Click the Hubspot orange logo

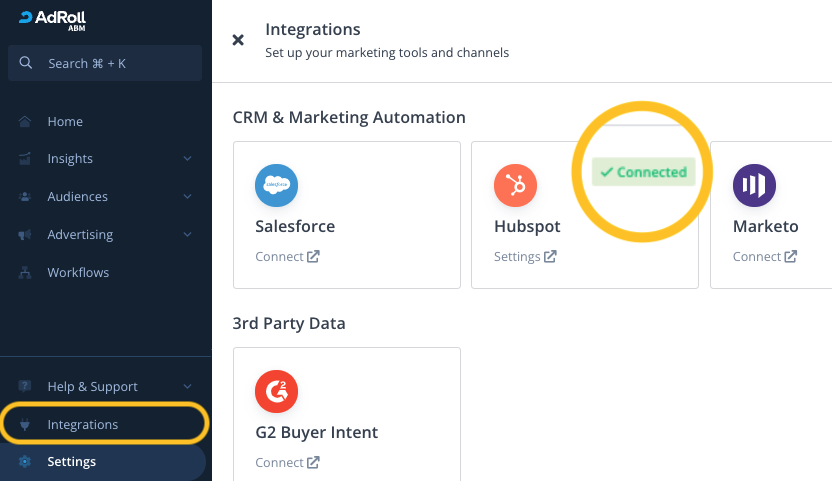pos(515,185)
